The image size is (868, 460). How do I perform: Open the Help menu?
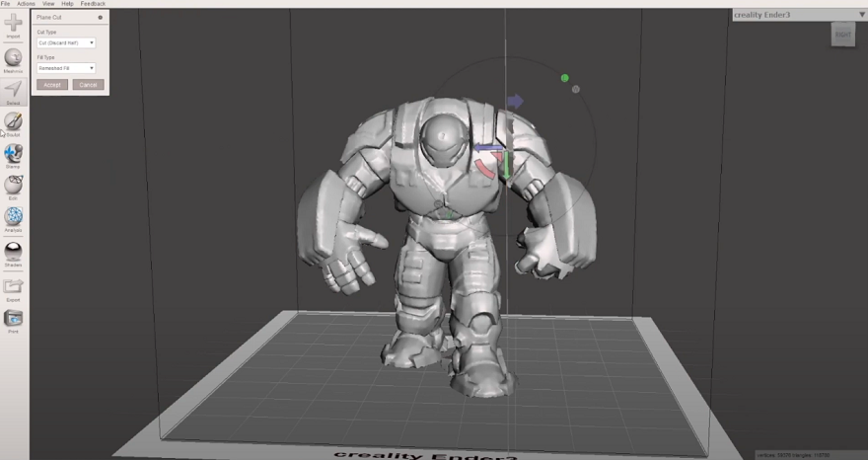pyautogui.click(x=67, y=4)
